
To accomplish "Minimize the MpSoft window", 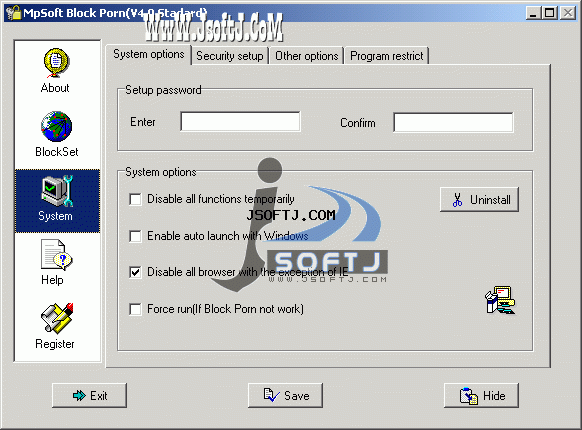I will coord(533,13).
